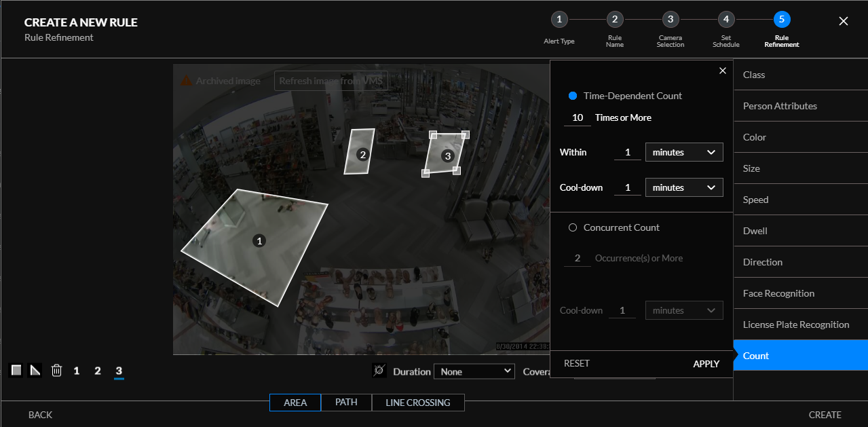868x427 pixels.
Task: Click the APPLY button
Action: click(x=706, y=364)
